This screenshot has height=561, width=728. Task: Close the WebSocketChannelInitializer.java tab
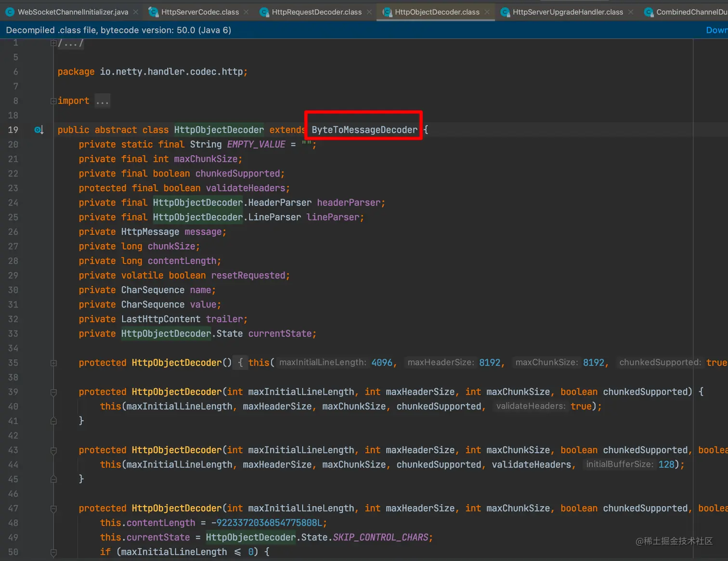[x=136, y=12]
